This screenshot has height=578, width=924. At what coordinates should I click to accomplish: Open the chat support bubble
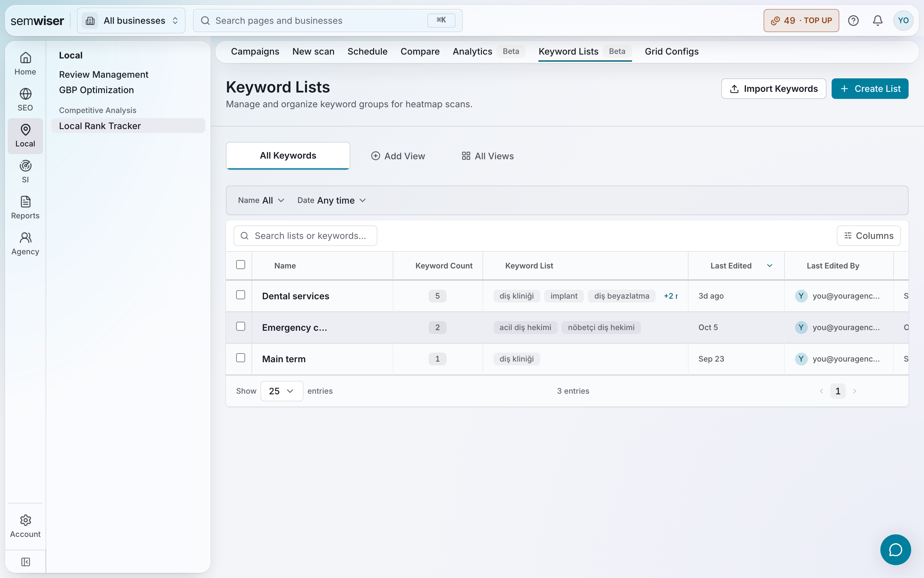[895, 549]
